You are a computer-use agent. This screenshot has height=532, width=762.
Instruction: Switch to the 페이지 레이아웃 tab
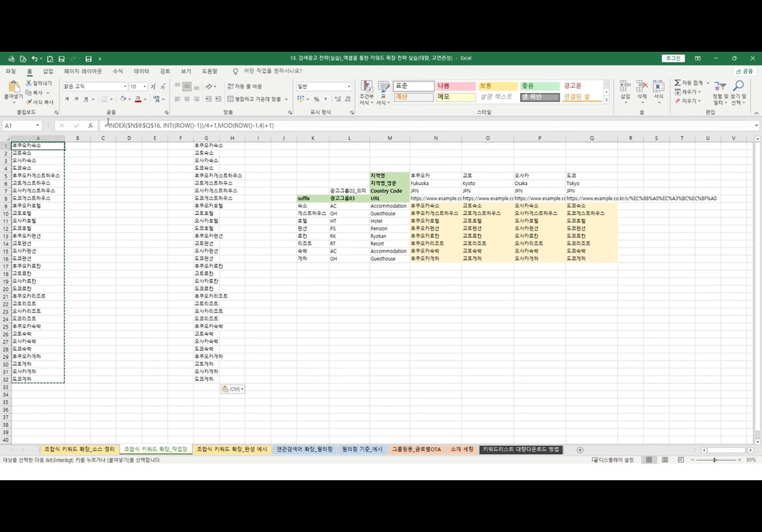[83, 71]
